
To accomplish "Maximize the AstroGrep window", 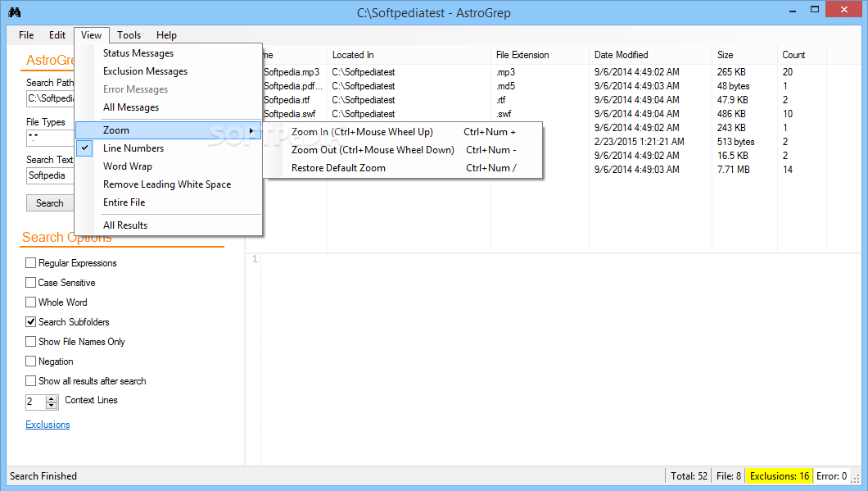I will coord(814,9).
